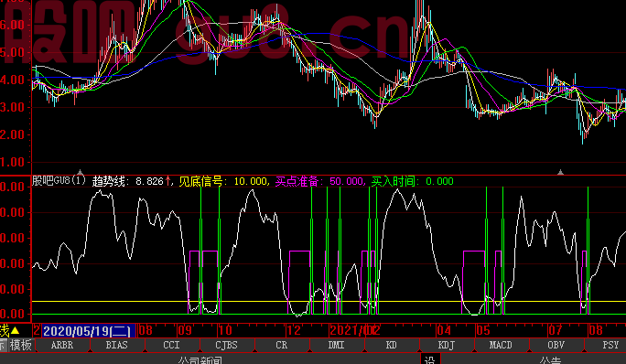Viewport: 626px width, 364px height.
Task: Show the DMI indicator
Action: click(x=337, y=345)
